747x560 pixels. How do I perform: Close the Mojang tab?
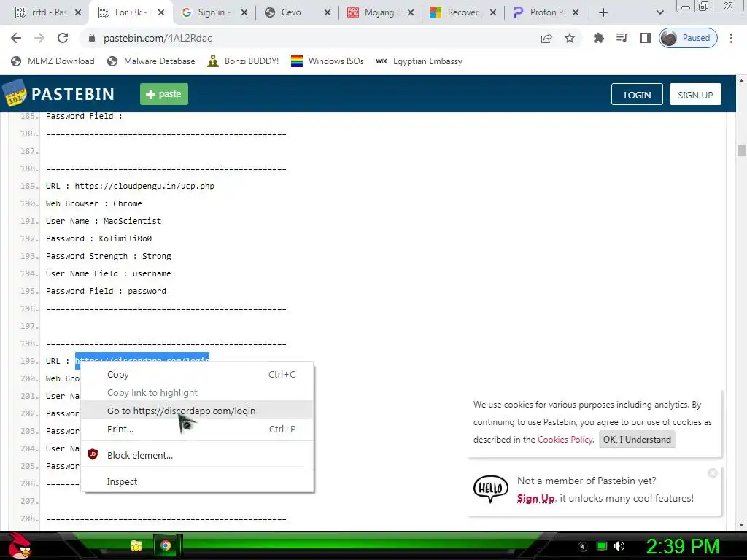tap(411, 12)
